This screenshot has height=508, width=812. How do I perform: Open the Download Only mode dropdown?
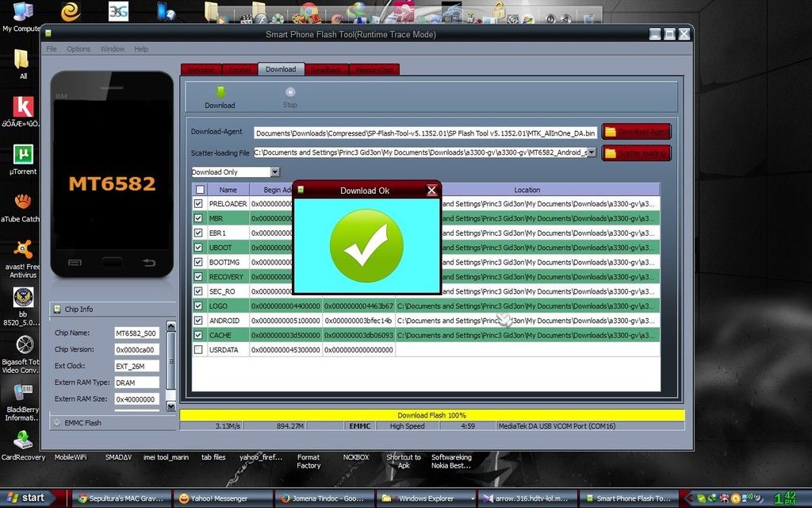coord(274,172)
